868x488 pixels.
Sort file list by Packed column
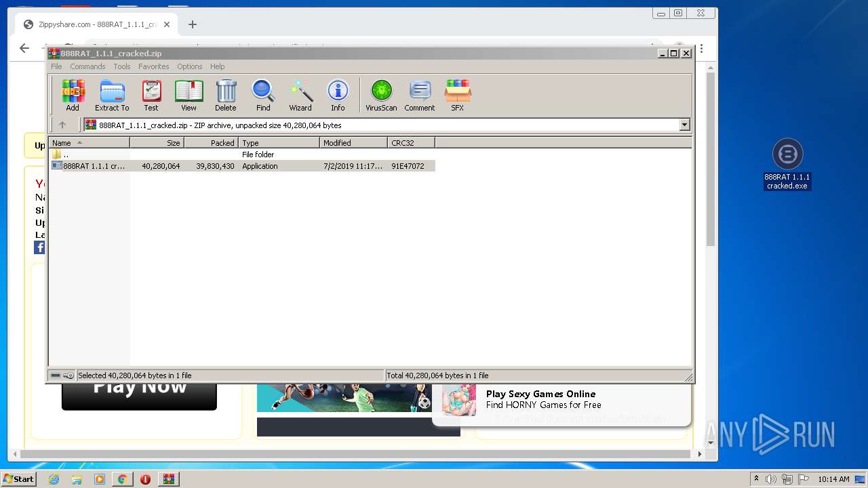point(211,143)
